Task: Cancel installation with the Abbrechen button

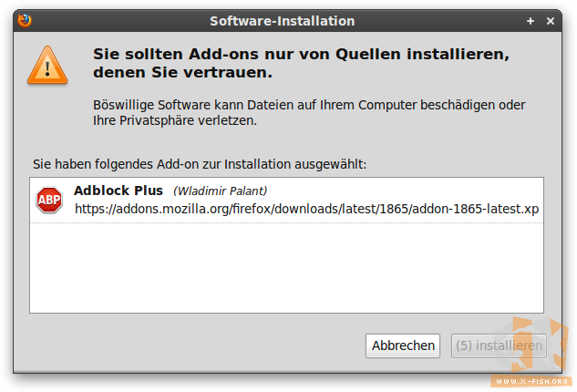Action: [403, 346]
